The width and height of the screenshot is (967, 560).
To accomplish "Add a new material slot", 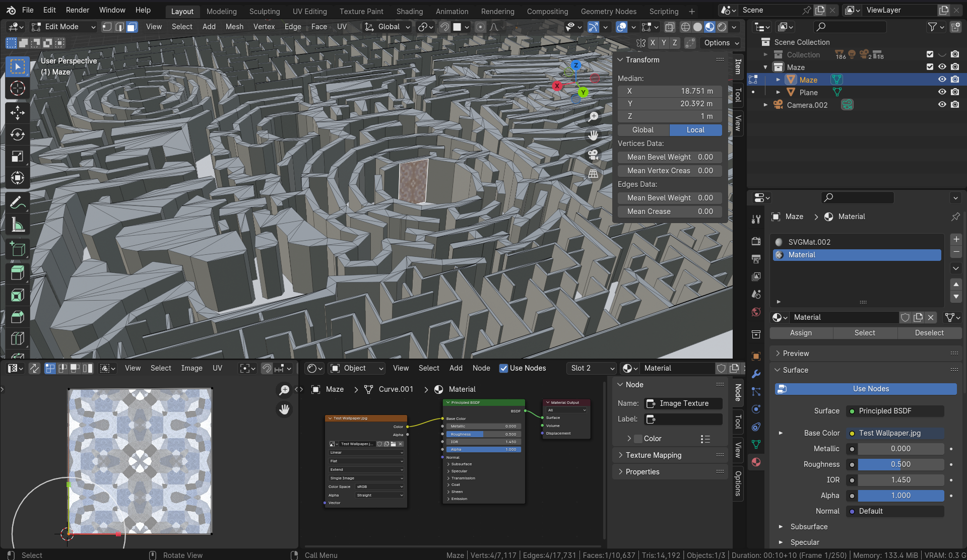I will (956, 239).
